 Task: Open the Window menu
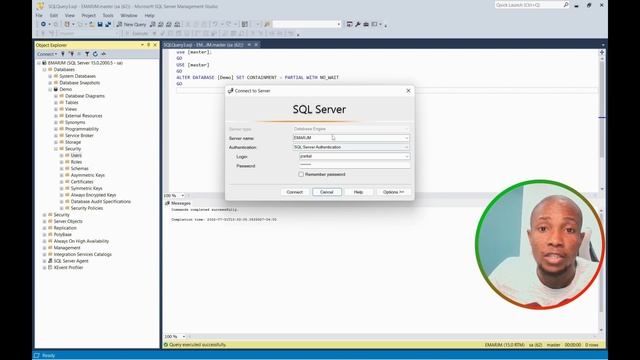pos(129,16)
